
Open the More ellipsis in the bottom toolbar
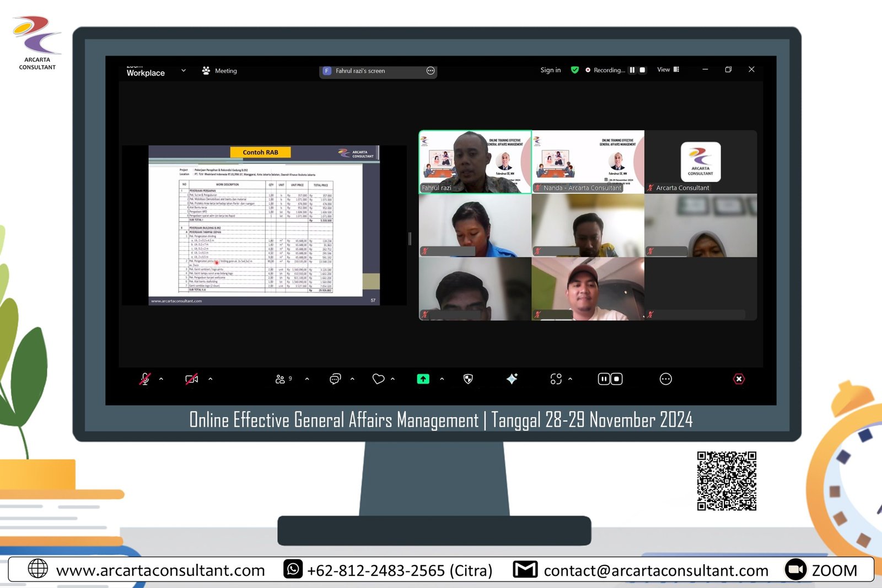(x=665, y=379)
